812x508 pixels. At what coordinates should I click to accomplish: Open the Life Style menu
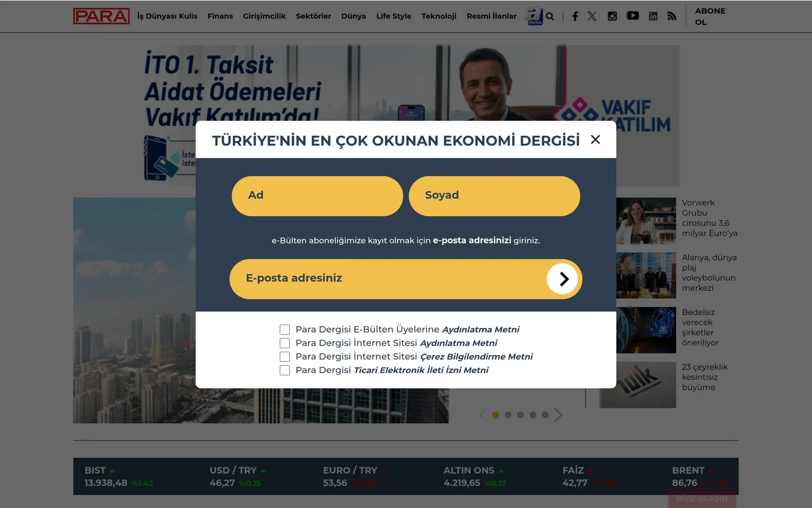[394, 16]
